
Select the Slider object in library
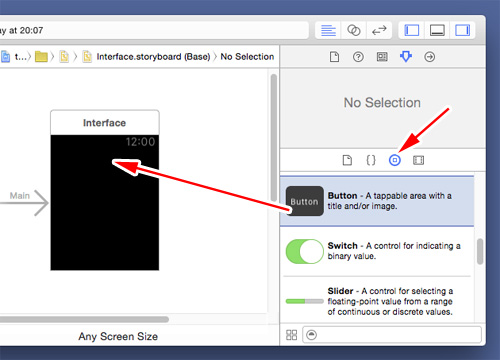pos(377,300)
